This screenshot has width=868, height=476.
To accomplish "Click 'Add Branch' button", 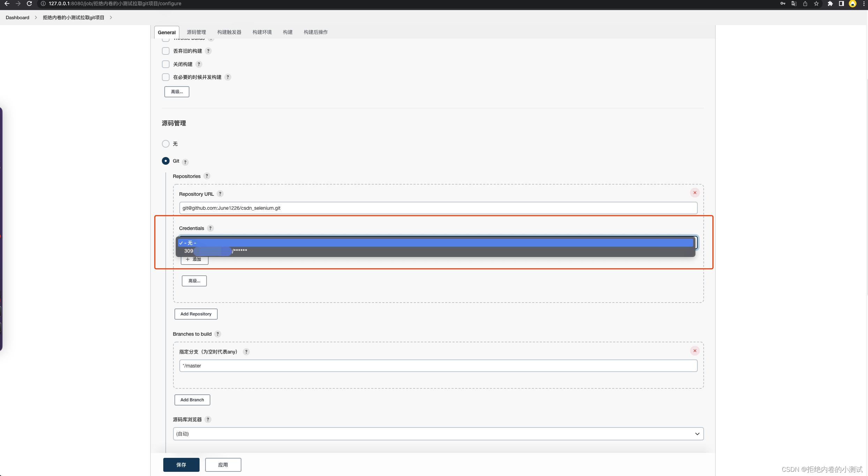I will pyautogui.click(x=192, y=399).
